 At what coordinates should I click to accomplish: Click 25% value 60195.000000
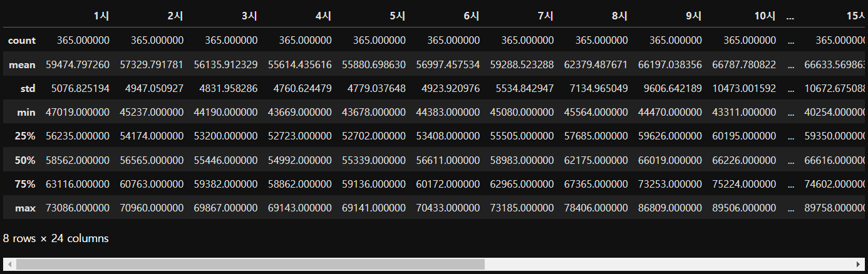tap(744, 136)
